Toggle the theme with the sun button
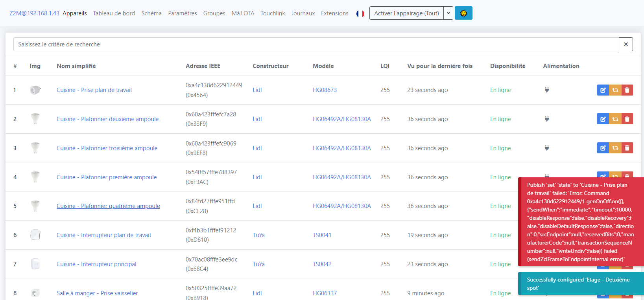The height and width of the screenshot is (300, 644). 463,13
